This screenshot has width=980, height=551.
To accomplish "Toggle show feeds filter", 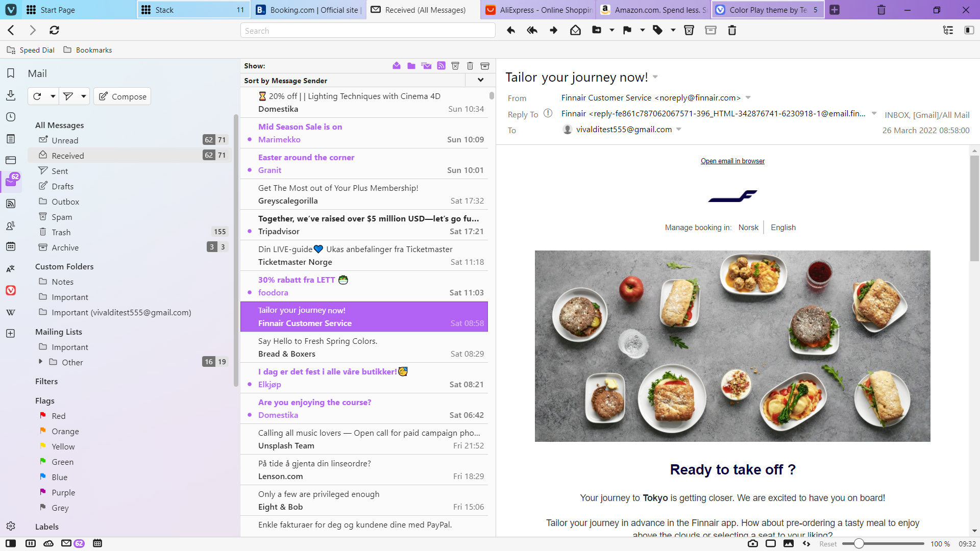I will 441,66.
